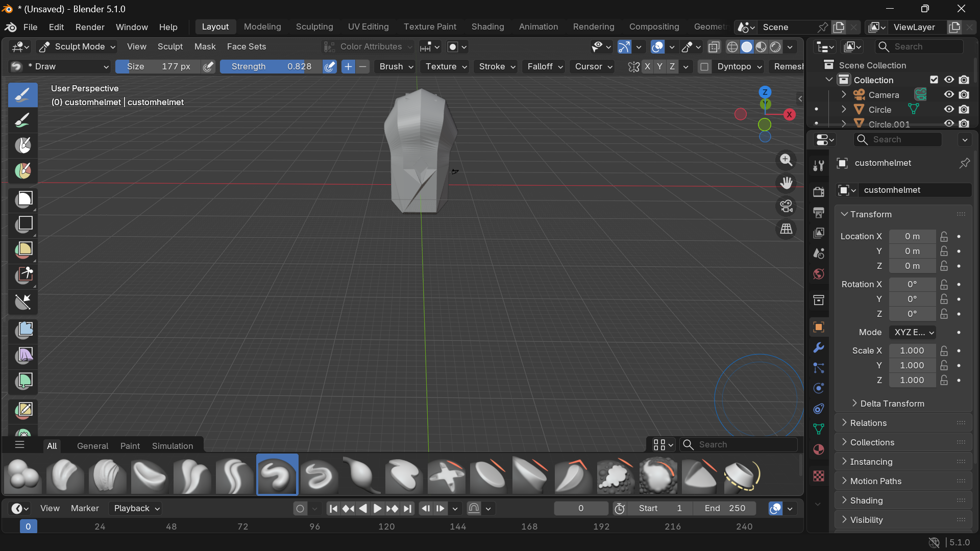The height and width of the screenshot is (551, 980).
Task: Hide the Camera in outliner
Action: [949, 94]
